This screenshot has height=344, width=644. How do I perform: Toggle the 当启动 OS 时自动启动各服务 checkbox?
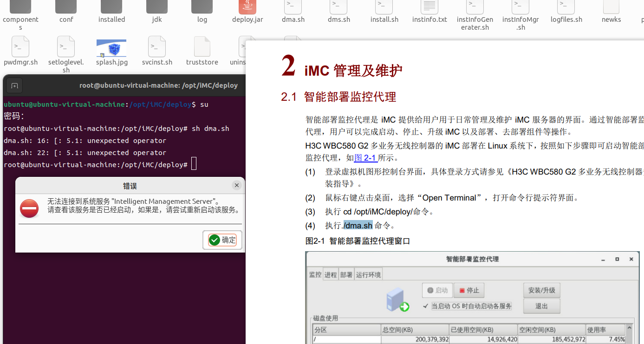click(x=425, y=306)
